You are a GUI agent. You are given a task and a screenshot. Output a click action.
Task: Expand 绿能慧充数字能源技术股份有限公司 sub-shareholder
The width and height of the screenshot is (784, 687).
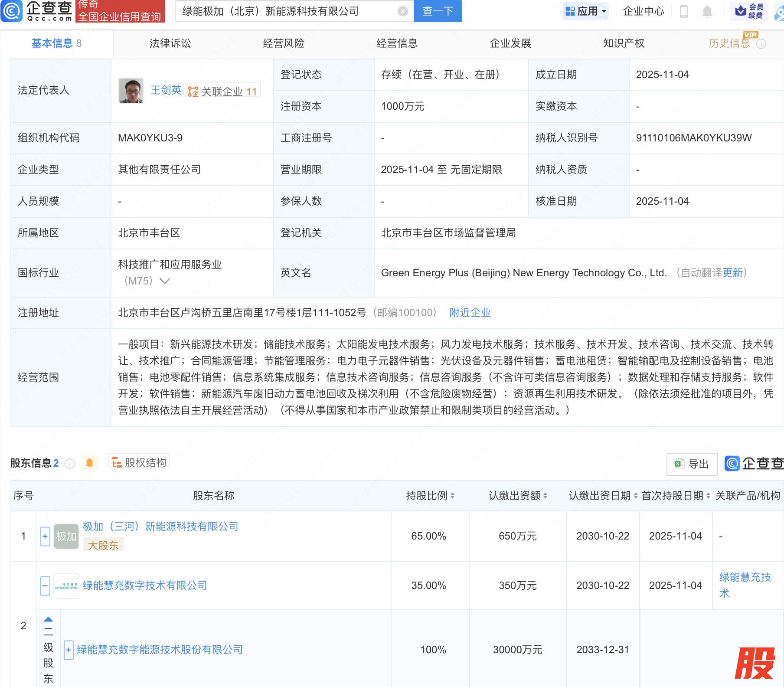[69, 650]
